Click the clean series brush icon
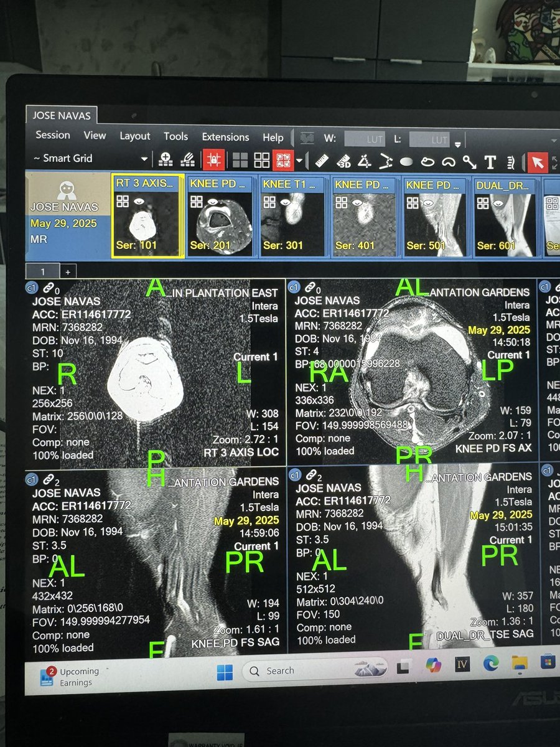The image size is (560, 747). click(187, 160)
